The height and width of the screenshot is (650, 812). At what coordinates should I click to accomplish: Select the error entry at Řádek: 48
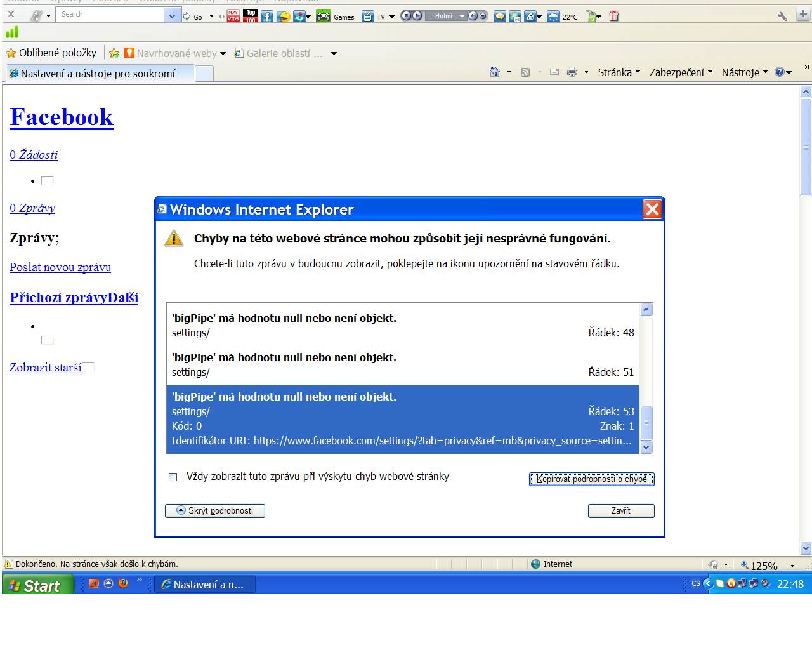pyautogui.click(x=403, y=326)
